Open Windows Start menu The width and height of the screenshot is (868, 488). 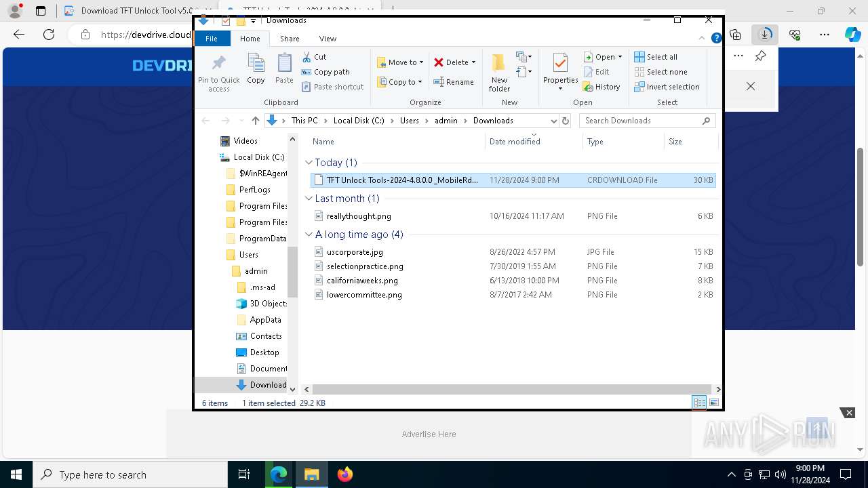16,474
